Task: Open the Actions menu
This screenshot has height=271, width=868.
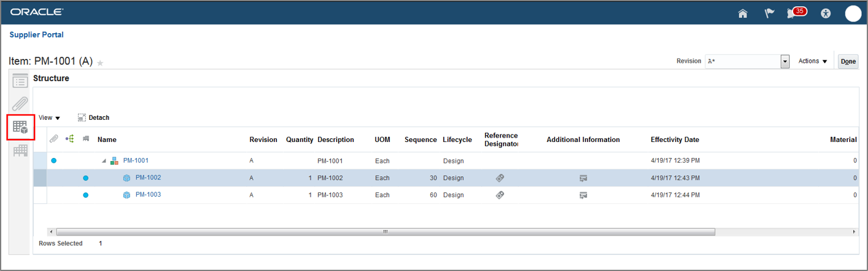Action: click(813, 61)
